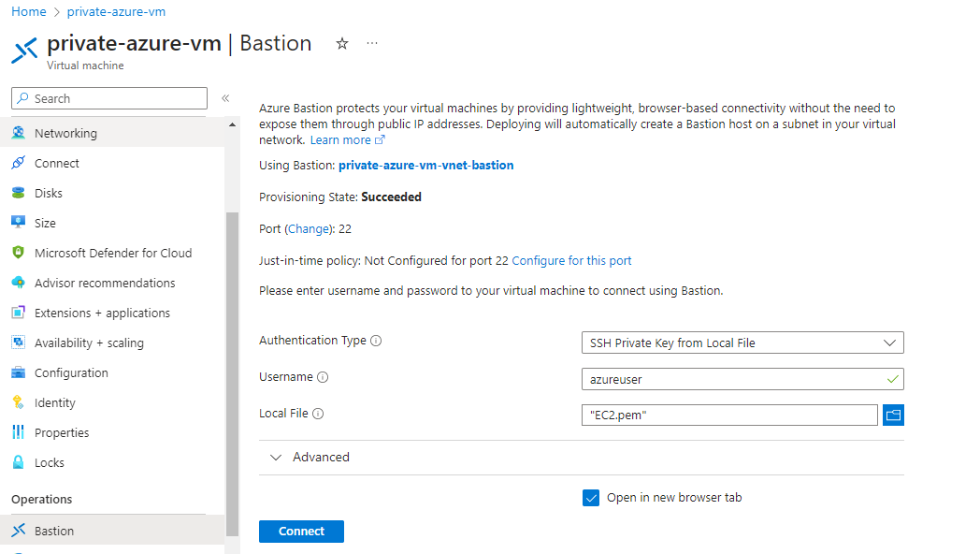This screenshot has height=554, width=980.
Task: Open the more options ellipsis menu
Action: 372,44
